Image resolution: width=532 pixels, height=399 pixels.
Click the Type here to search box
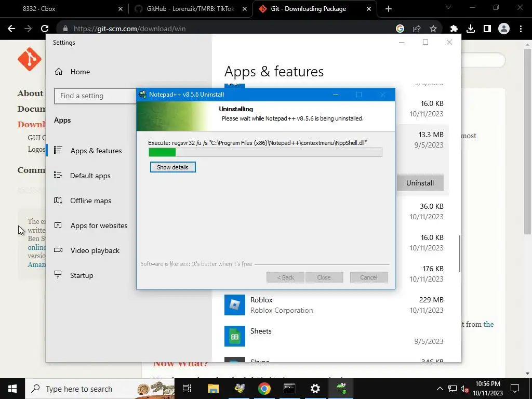[100, 389]
